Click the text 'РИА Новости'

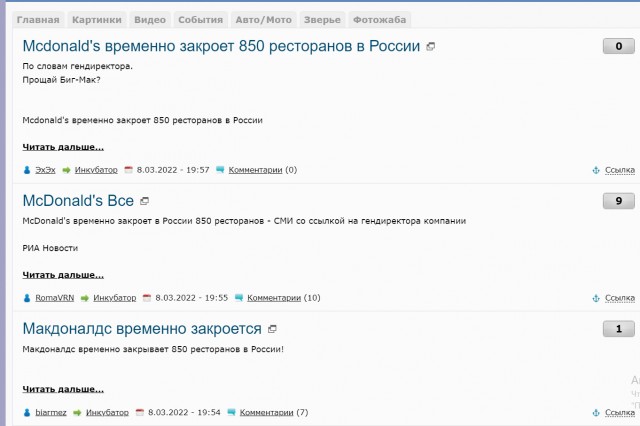[x=50, y=248]
